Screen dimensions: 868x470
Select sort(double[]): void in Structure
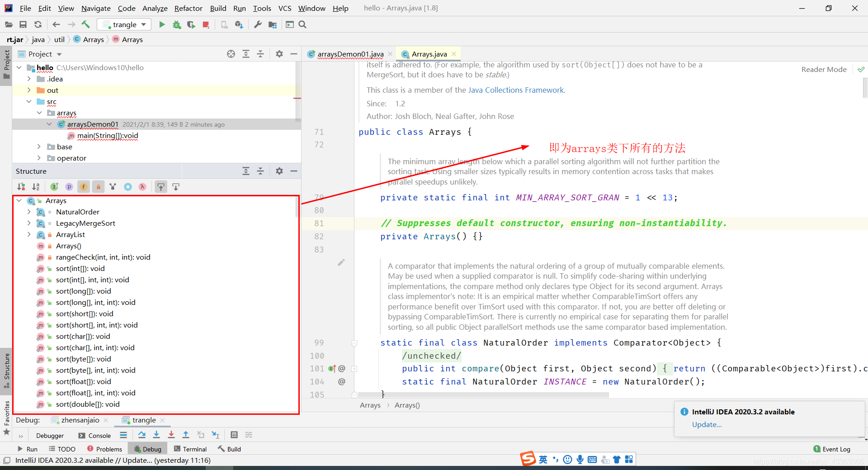tap(88, 404)
